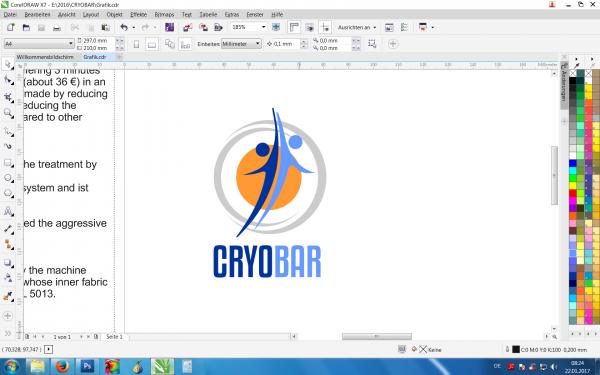
Task: Click the horizontal scrollbar thumb
Action: 377,336
